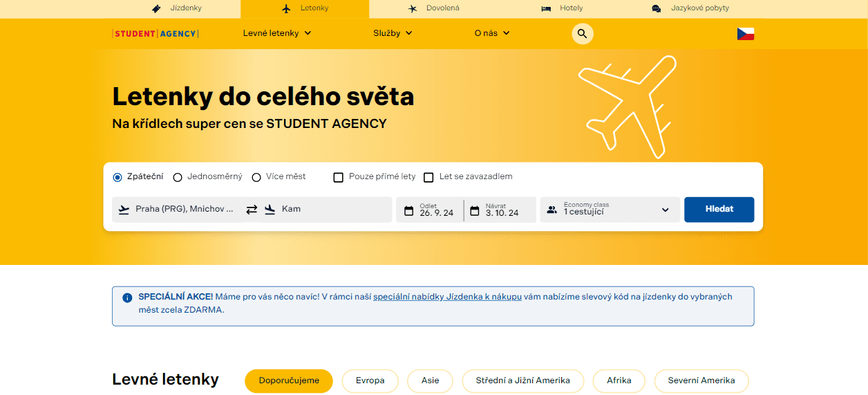868x395 pixels.
Task: Expand the O nás dropdown menu
Action: tap(492, 33)
